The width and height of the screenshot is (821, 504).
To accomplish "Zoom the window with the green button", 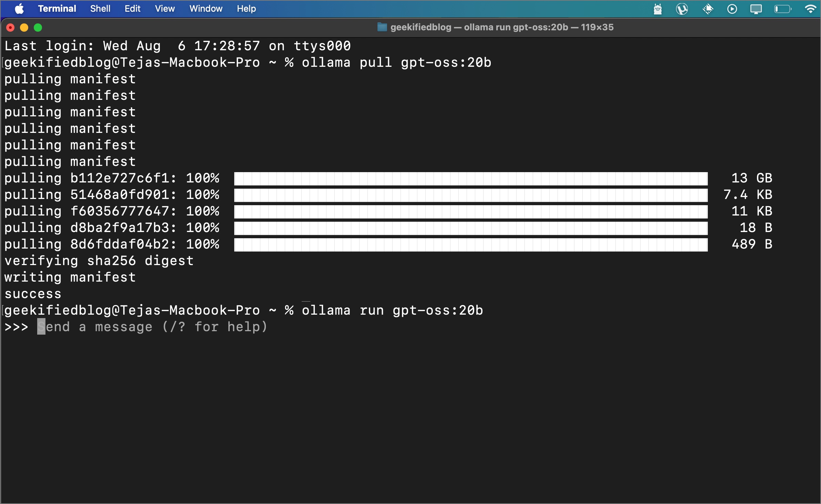I will [38, 28].
